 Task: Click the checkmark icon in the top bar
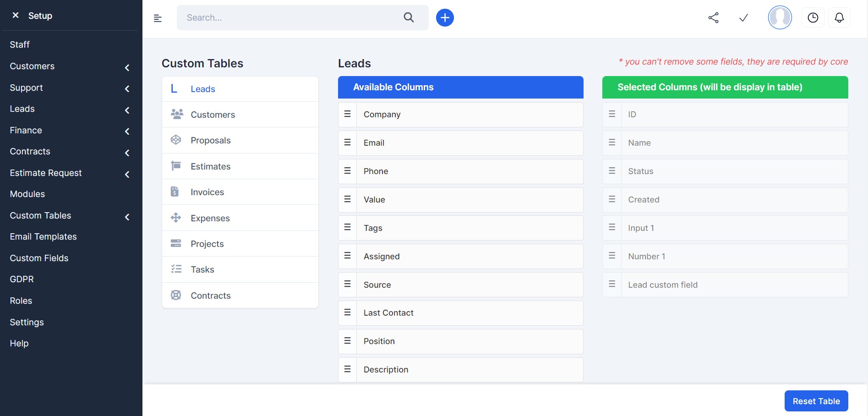[743, 17]
